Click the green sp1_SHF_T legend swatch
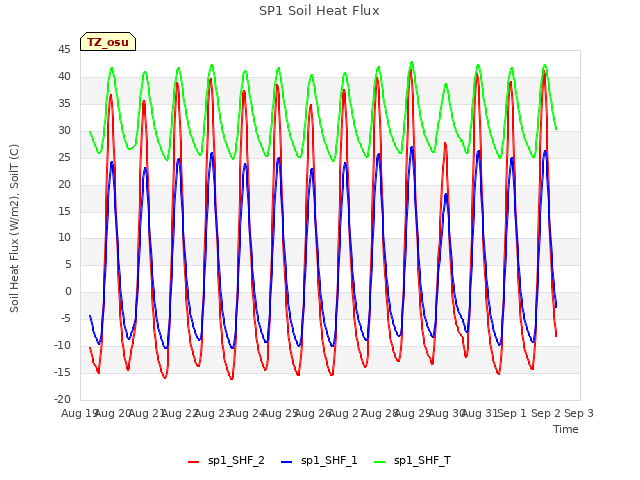Screen dimensions: 640x480 coord(380,462)
